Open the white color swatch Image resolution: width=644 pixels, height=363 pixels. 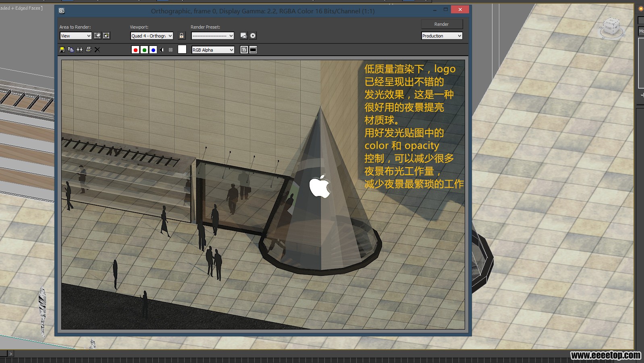tap(182, 49)
